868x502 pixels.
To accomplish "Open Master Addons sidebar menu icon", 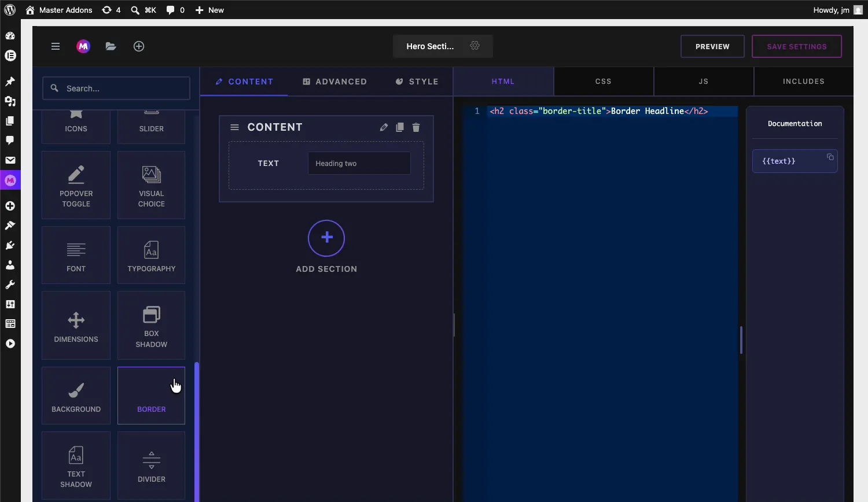I will (x=10, y=180).
